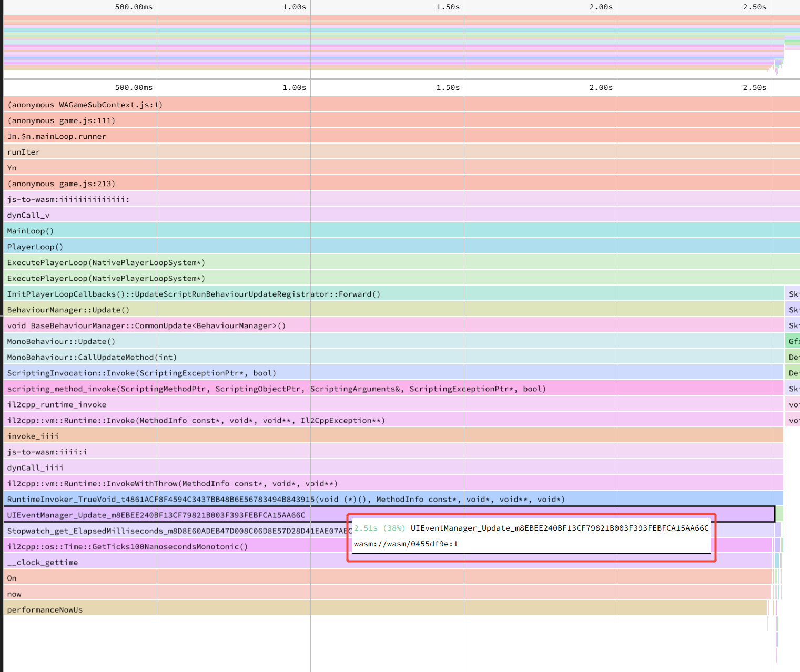Viewport: 800px width, 672px height.
Task: Select the Jn.$n.mainLoop.runner frame
Action: (x=402, y=136)
